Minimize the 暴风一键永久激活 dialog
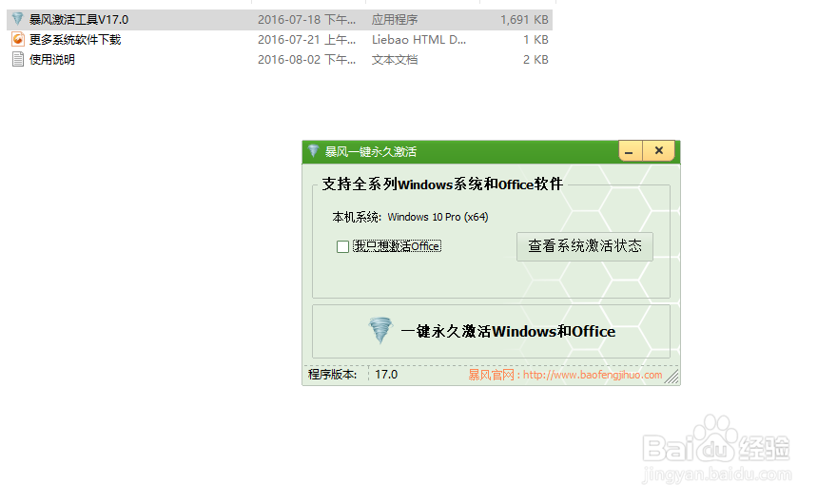 pyautogui.click(x=630, y=151)
